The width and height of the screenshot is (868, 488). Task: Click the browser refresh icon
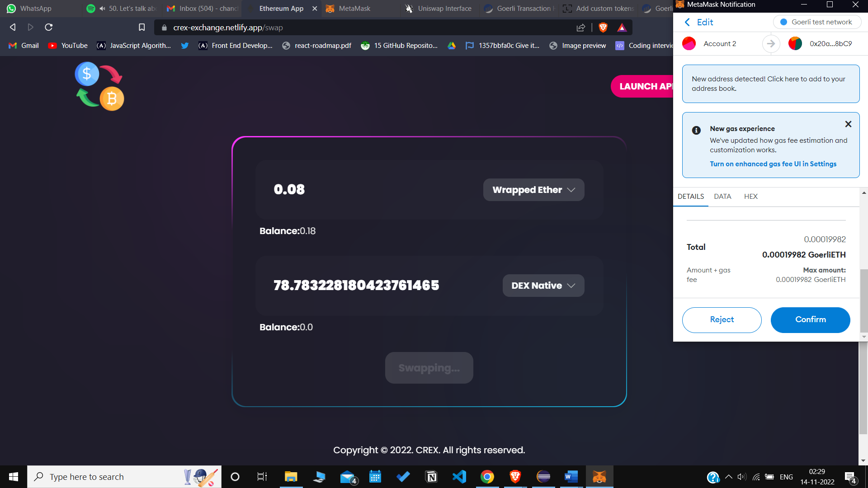click(x=50, y=28)
